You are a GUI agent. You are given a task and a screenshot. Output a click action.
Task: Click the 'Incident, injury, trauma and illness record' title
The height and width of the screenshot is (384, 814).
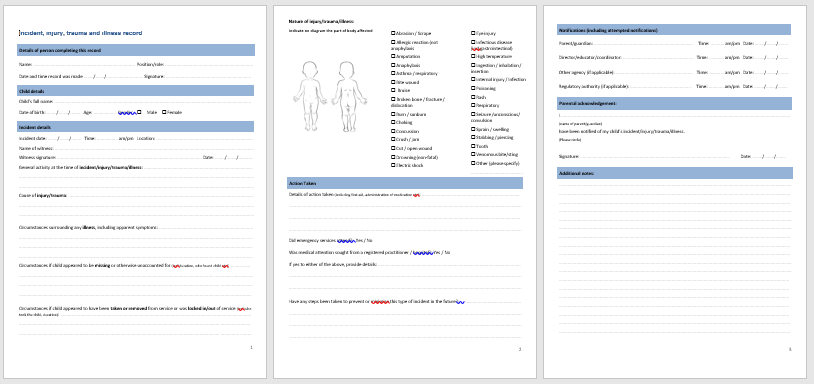coord(80,33)
